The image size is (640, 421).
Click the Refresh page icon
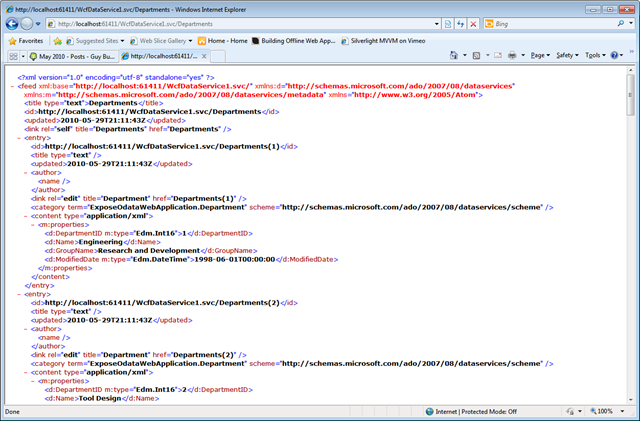coord(460,24)
